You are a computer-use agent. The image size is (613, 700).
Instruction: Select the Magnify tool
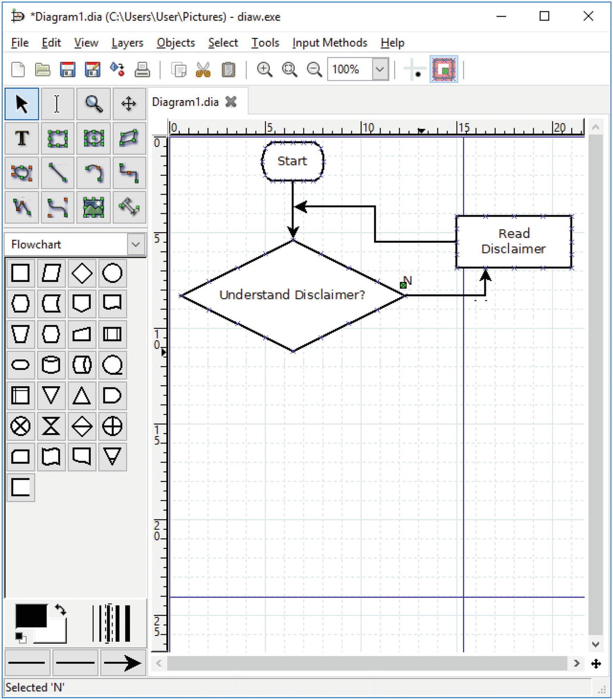click(x=93, y=104)
